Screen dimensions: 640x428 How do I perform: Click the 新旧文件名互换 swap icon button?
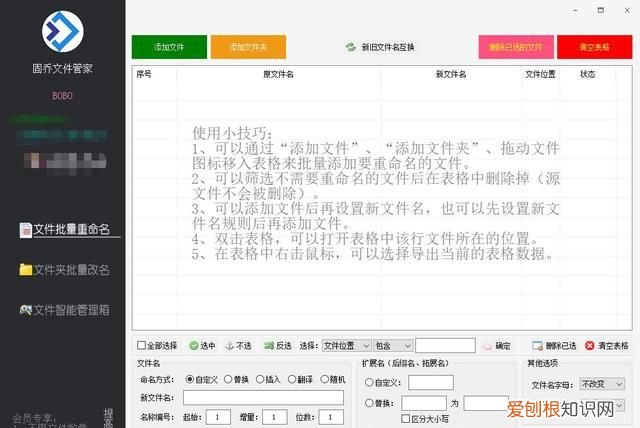(x=351, y=47)
